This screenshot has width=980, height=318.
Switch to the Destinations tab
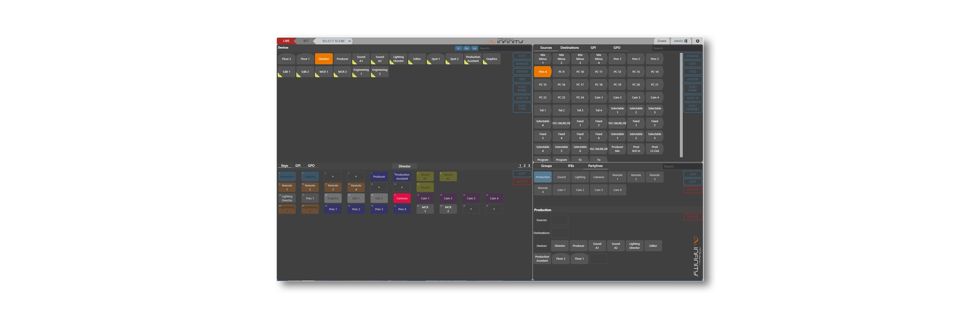(569, 48)
